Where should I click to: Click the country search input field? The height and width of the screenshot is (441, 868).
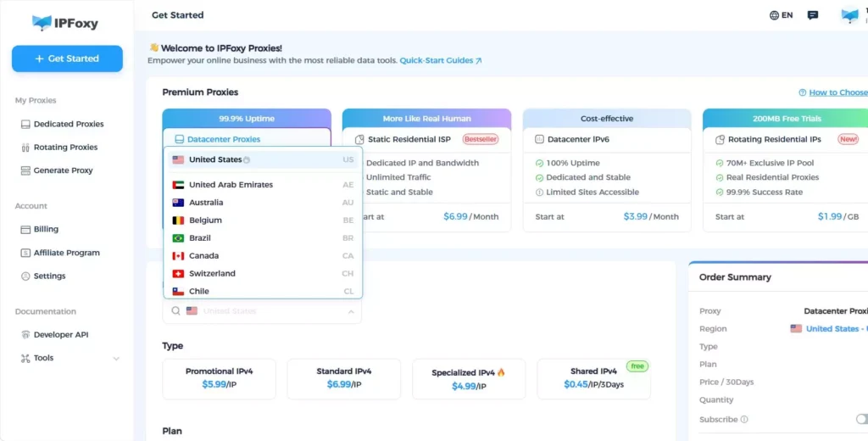(263, 311)
